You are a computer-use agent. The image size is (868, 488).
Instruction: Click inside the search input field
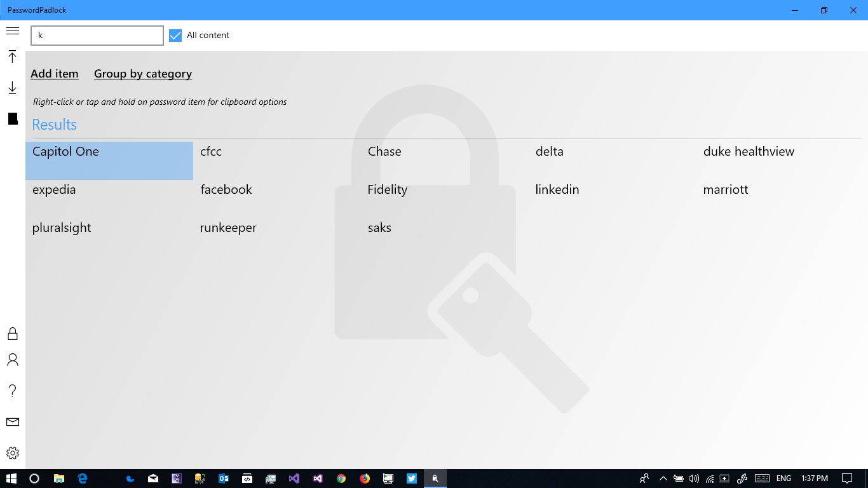97,35
